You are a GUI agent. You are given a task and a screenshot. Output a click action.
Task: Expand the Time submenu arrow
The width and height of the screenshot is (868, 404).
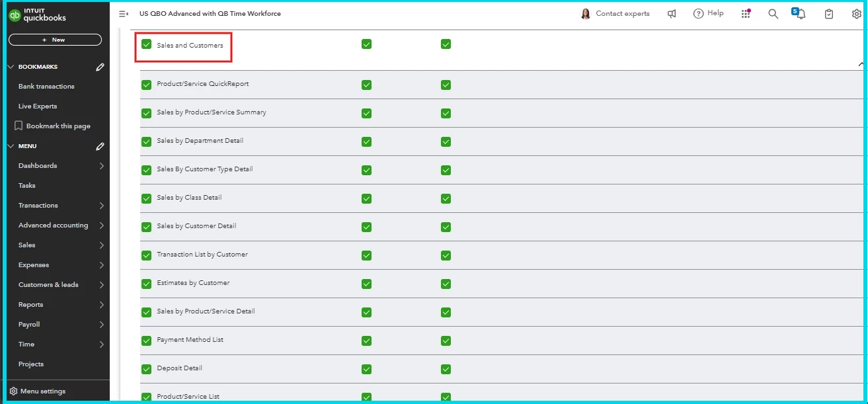point(102,344)
